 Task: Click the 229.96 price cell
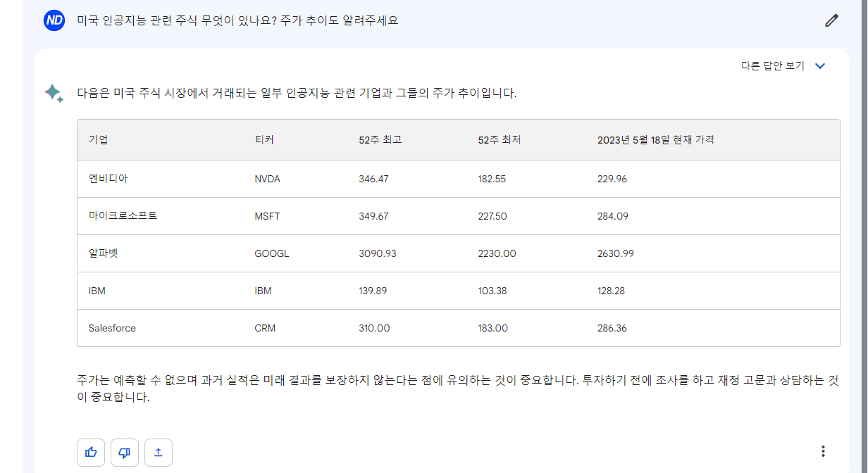point(612,179)
